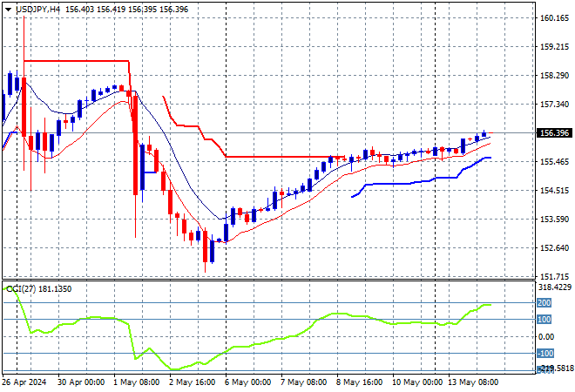
Task: Click the CCI 100 level label
Action: click(x=545, y=320)
